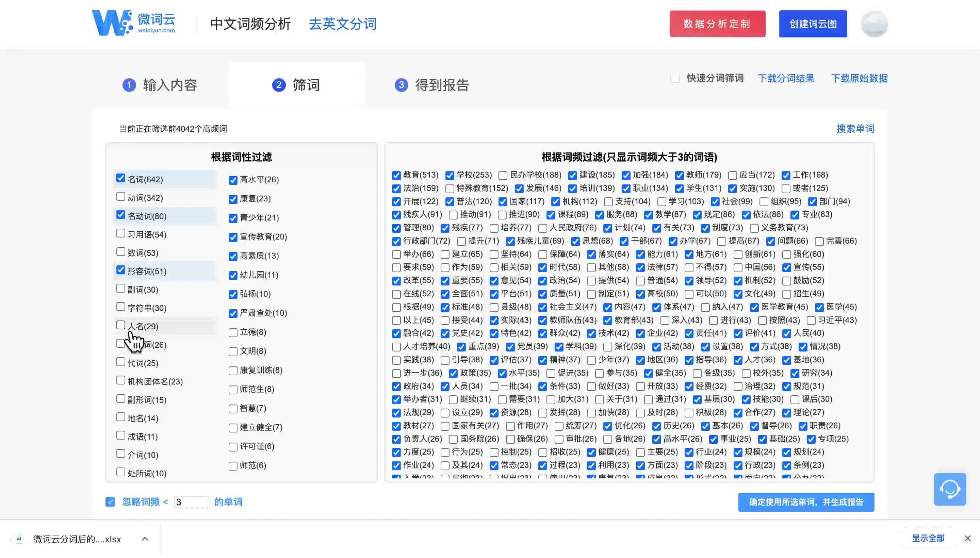
Task: Uncheck the 形容词(51) filter
Action: point(121,270)
